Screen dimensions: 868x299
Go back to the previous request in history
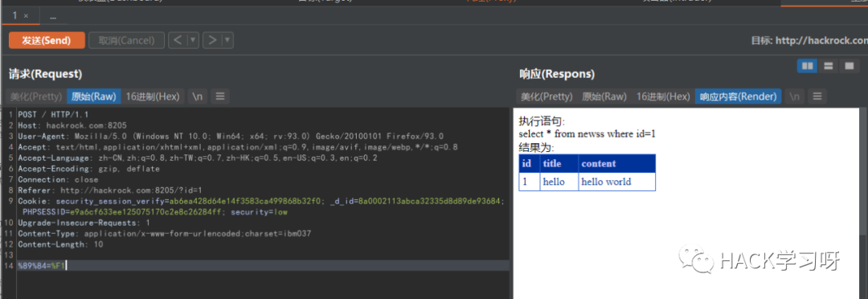click(x=177, y=40)
